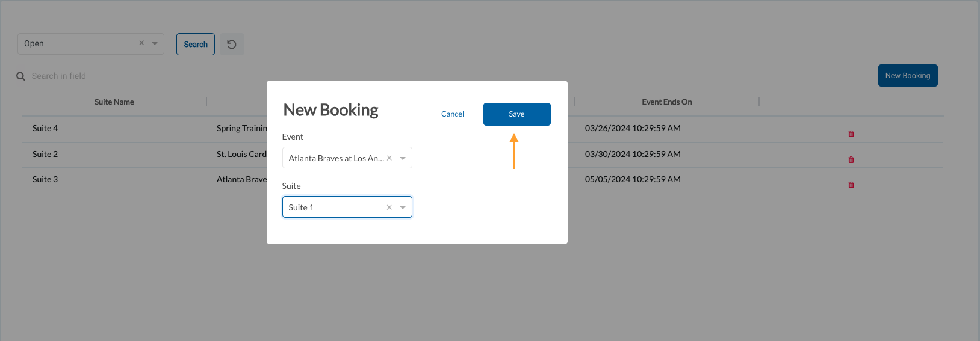Cancel the New Booking dialog
Viewport: 980px width, 341px height.
coord(453,114)
